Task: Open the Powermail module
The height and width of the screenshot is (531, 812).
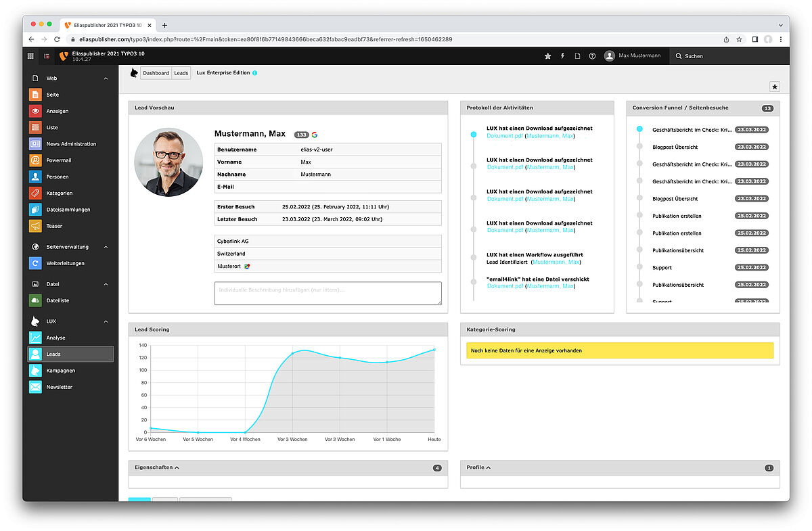Action: click(x=58, y=160)
